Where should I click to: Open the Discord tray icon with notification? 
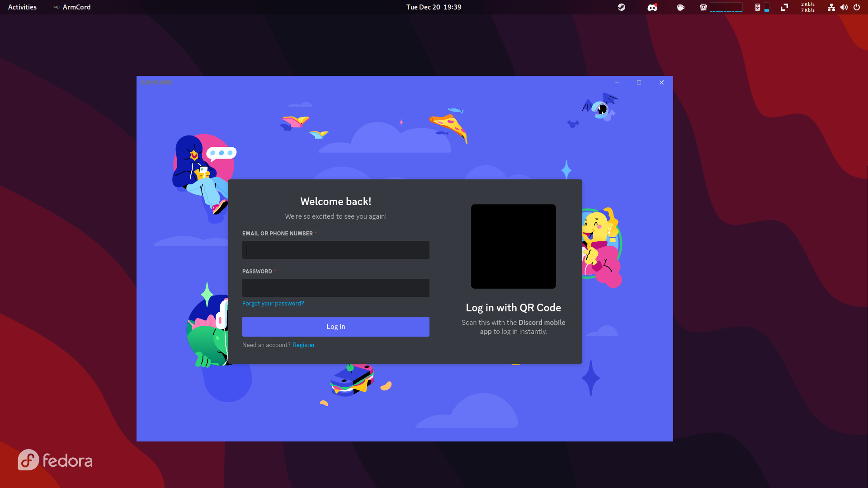tap(652, 7)
